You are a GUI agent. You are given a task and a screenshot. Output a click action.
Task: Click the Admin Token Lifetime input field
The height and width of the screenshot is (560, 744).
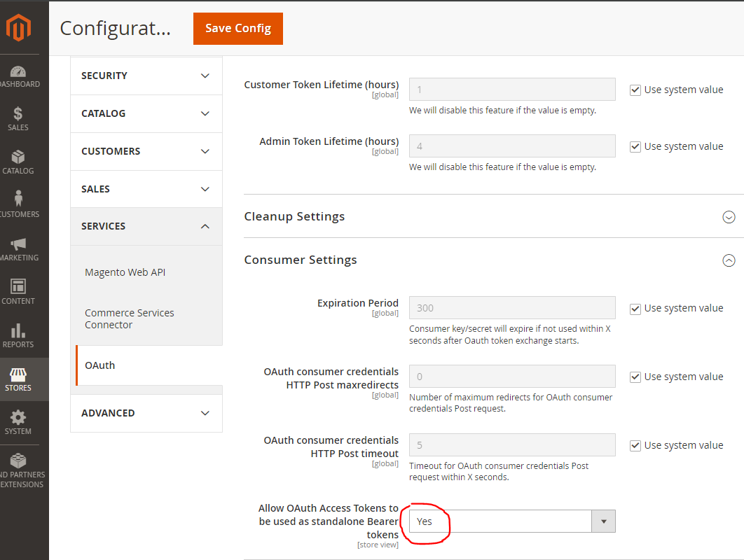click(x=512, y=146)
